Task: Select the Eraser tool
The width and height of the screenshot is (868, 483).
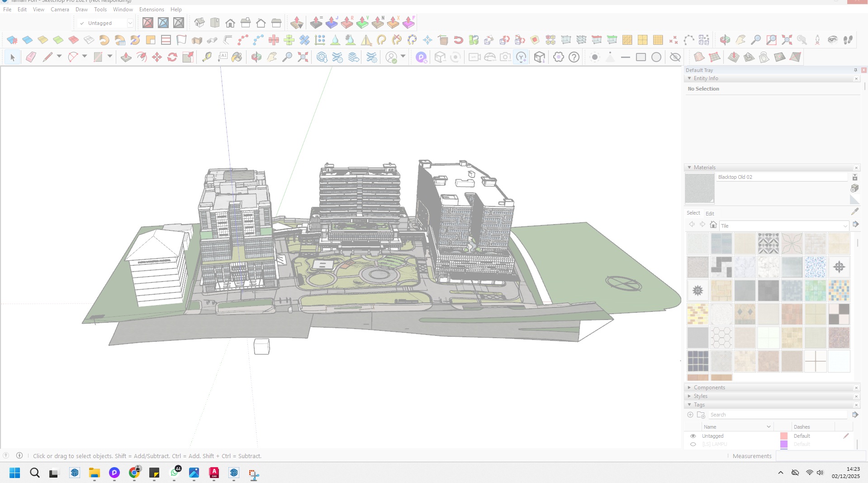Action: (x=31, y=57)
